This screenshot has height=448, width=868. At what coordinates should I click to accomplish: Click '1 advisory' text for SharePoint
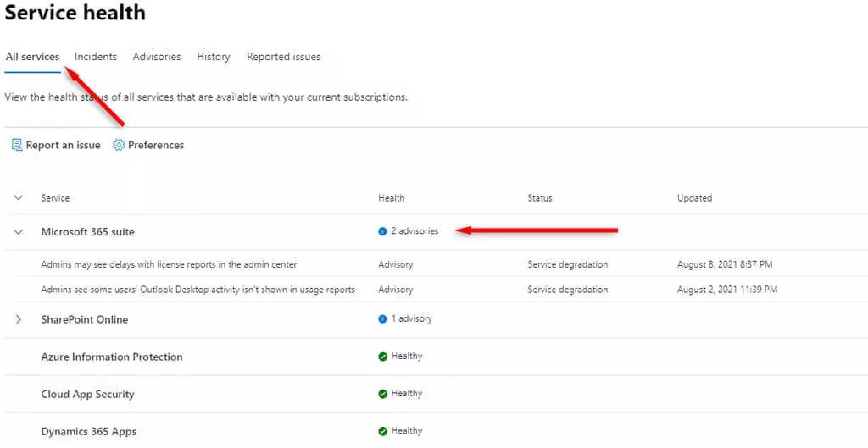click(411, 318)
